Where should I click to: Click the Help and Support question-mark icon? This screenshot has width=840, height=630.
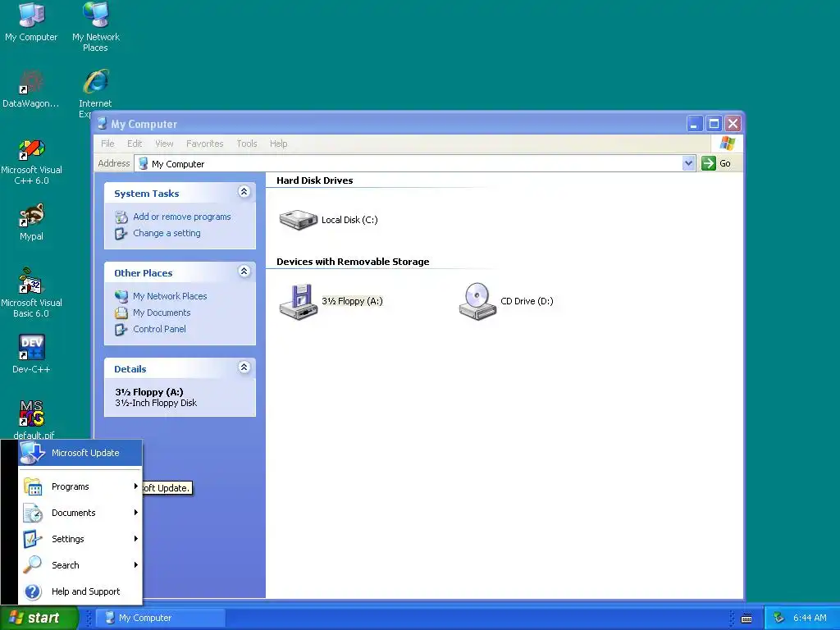pyautogui.click(x=33, y=591)
